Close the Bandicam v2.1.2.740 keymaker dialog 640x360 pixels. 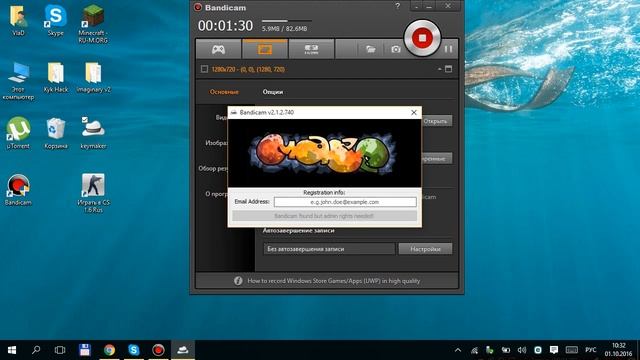click(x=413, y=112)
